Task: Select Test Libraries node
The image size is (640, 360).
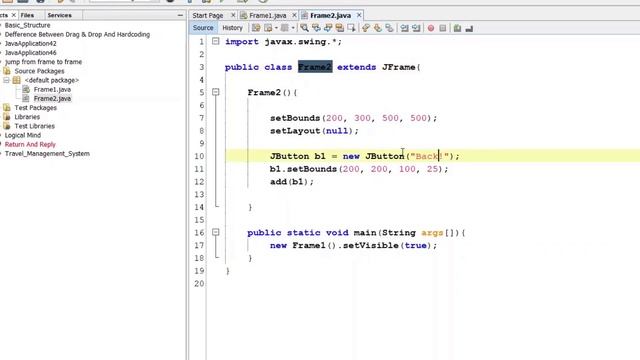Action: point(34,126)
